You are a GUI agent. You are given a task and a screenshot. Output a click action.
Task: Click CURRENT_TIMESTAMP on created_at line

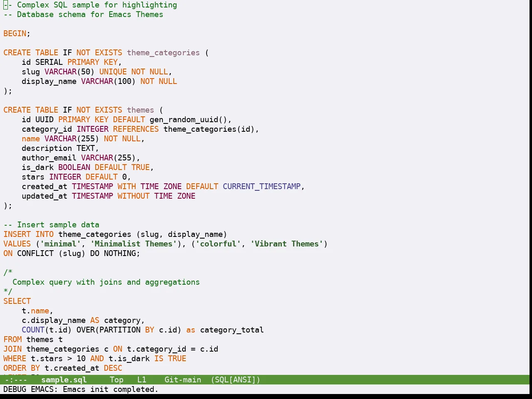click(261, 187)
